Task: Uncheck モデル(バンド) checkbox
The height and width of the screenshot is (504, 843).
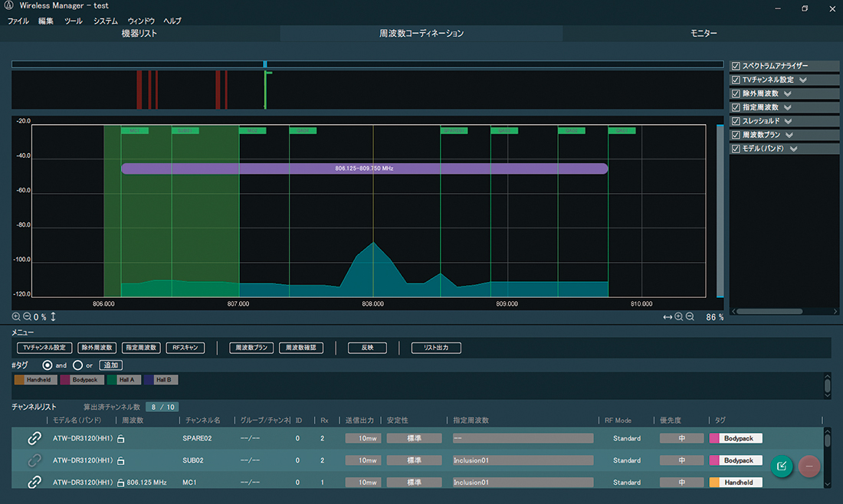Action: (x=736, y=149)
